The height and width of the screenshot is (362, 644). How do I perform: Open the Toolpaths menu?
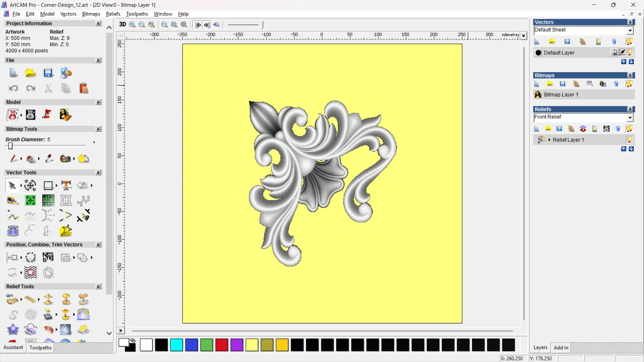tap(137, 14)
